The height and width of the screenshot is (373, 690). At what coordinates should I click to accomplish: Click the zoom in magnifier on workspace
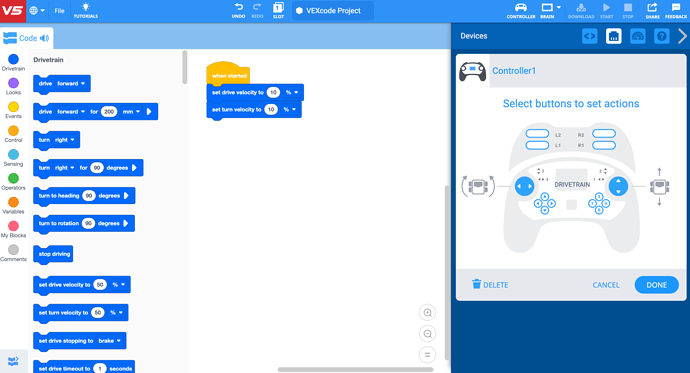pyautogui.click(x=427, y=313)
